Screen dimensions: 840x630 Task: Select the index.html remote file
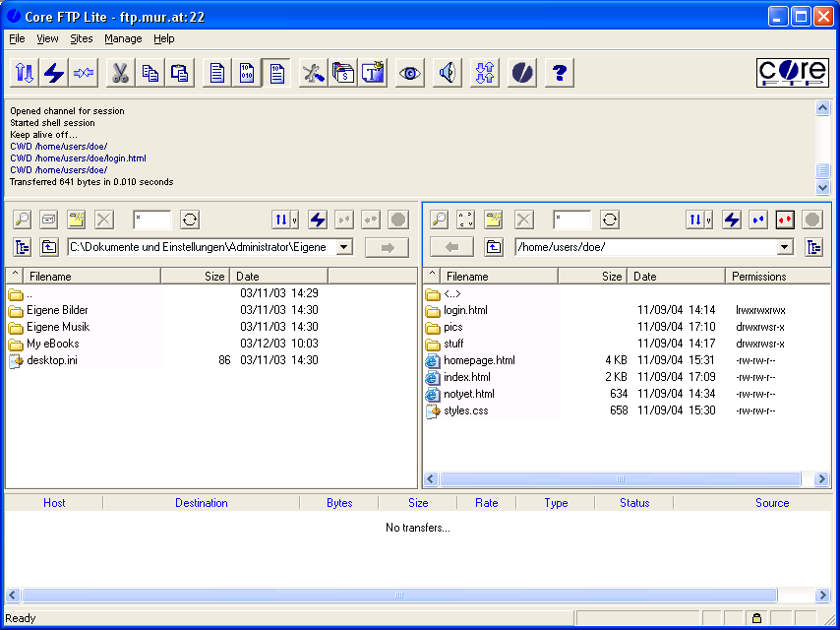[467, 377]
